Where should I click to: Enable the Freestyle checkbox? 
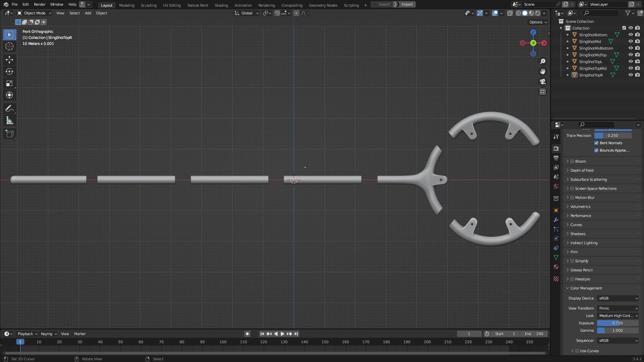572,279
